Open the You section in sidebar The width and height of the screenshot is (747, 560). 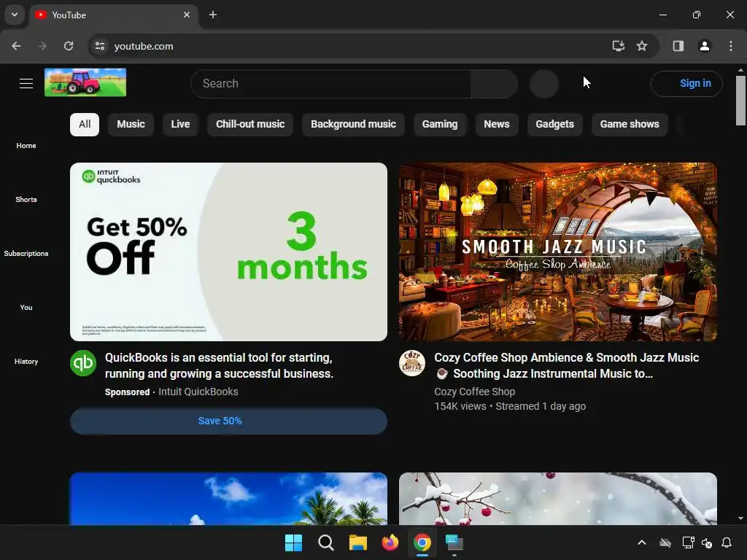[x=26, y=308]
